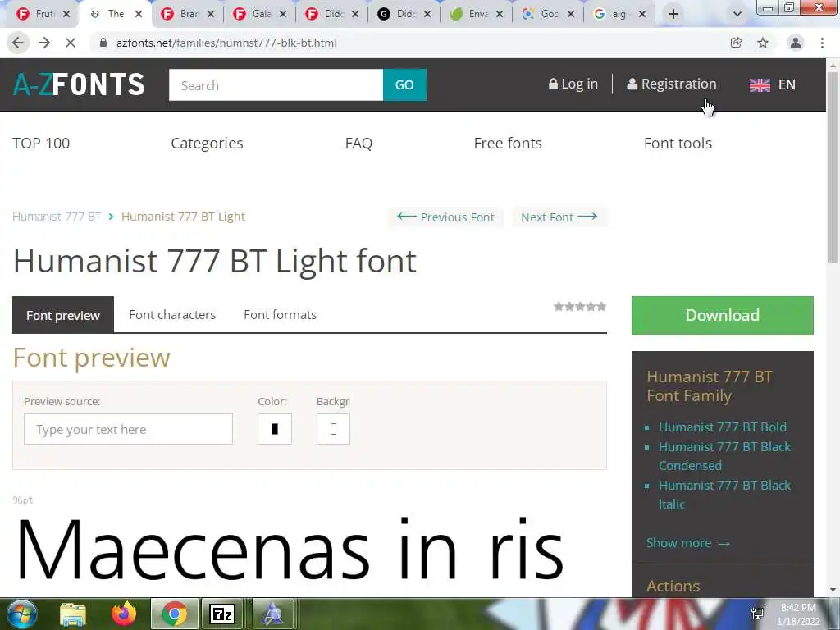The height and width of the screenshot is (630, 840).
Task: Open the Background color swatch
Action: click(x=333, y=429)
